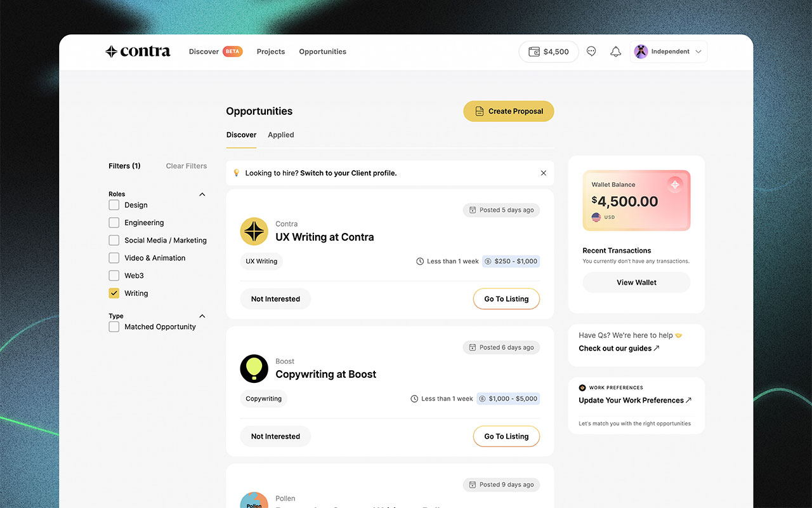The width and height of the screenshot is (812, 508).
Task: Click Less than 1 week on UX Writing card
Action: coord(448,261)
